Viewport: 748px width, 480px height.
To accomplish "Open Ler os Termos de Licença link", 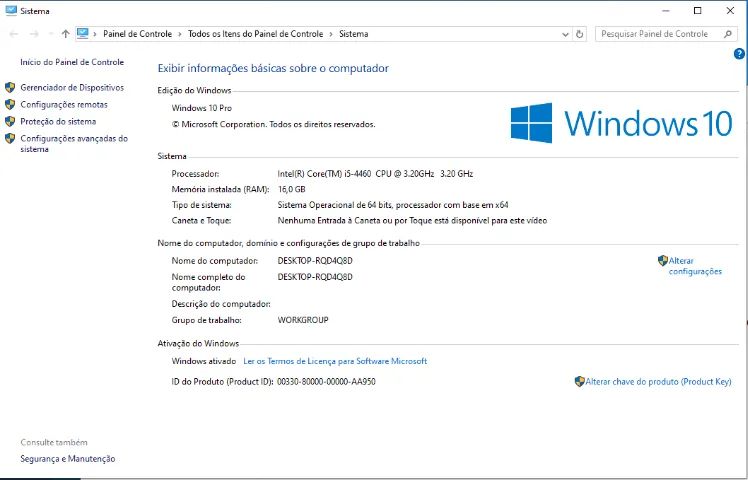I will click(335, 361).
